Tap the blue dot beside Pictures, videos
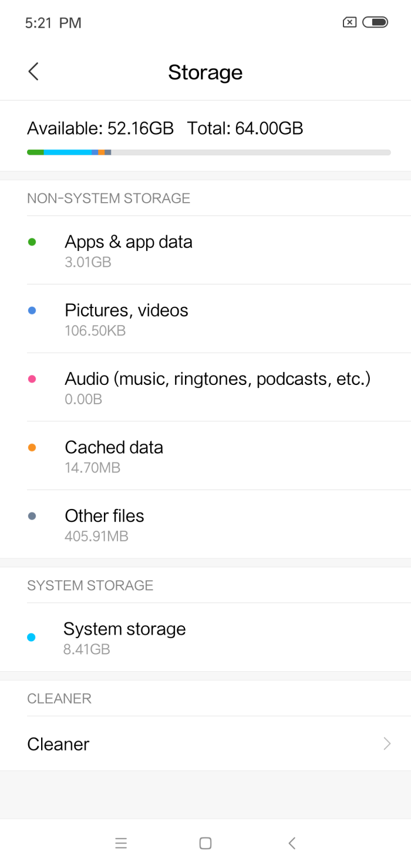The width and height of the screenshot is (411, 868). (x=32, y=310)
